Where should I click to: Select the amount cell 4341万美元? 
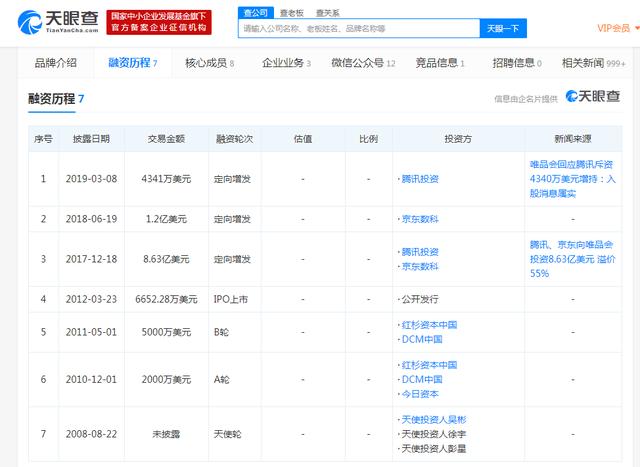click(166, 179)
